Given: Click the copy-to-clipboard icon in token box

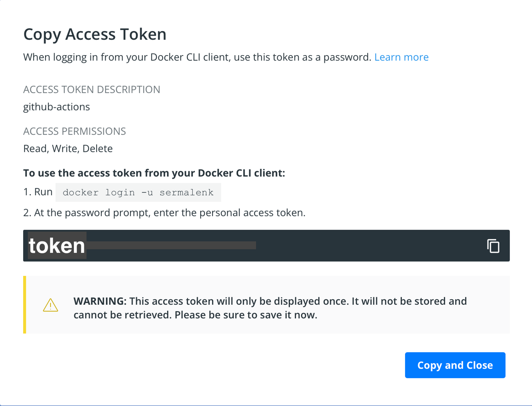Looking at the screenshot, I should coord(493,246).
